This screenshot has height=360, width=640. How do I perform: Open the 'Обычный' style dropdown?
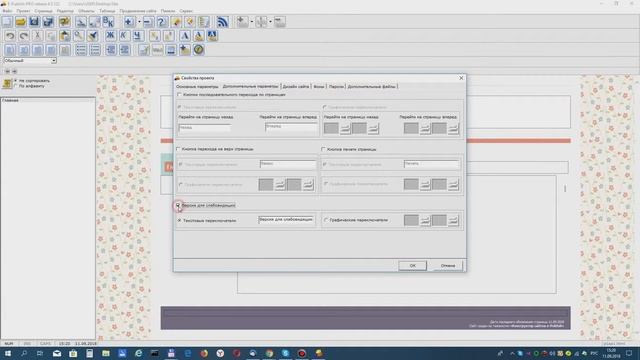click(x=53, y=60)
